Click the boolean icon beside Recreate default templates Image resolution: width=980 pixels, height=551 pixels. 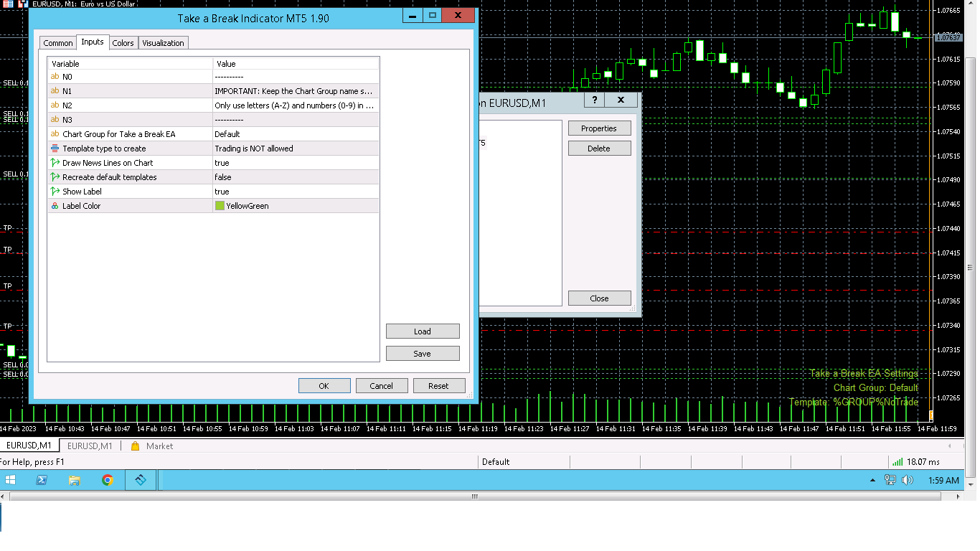pyautogui.click(x=55, y=177)
